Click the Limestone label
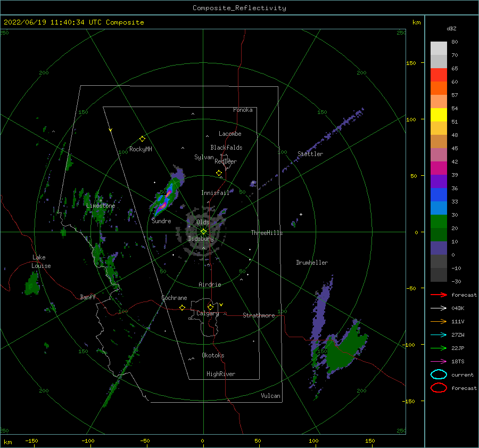This screenshot has height=448, width=479. point(101,206)
